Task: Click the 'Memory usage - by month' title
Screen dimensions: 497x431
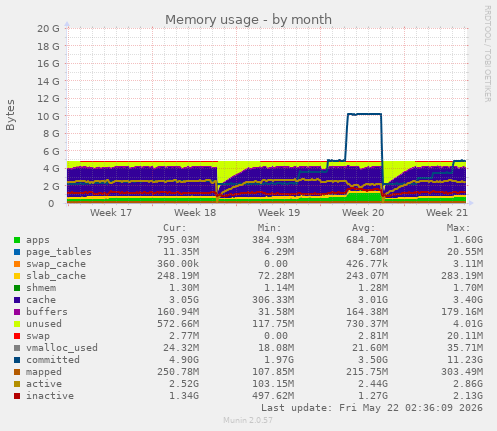Action: (248, 20)
